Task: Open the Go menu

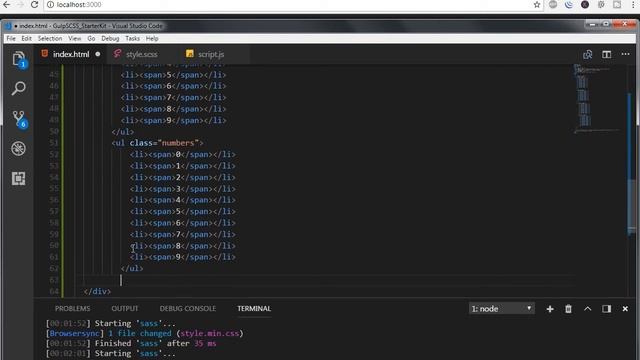Action: point(91,38)
